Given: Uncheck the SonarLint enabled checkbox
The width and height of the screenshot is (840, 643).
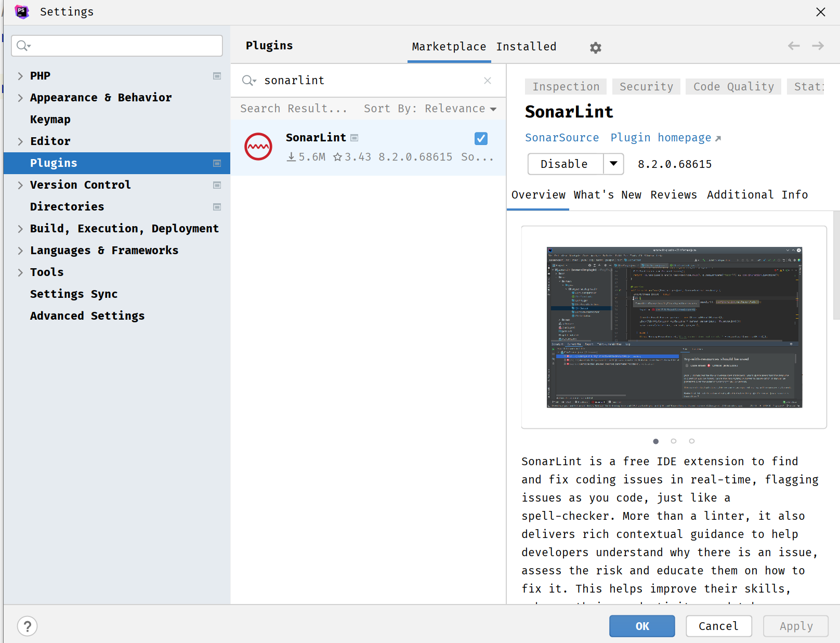Looking at the screenshot, I should coord(481,138).
